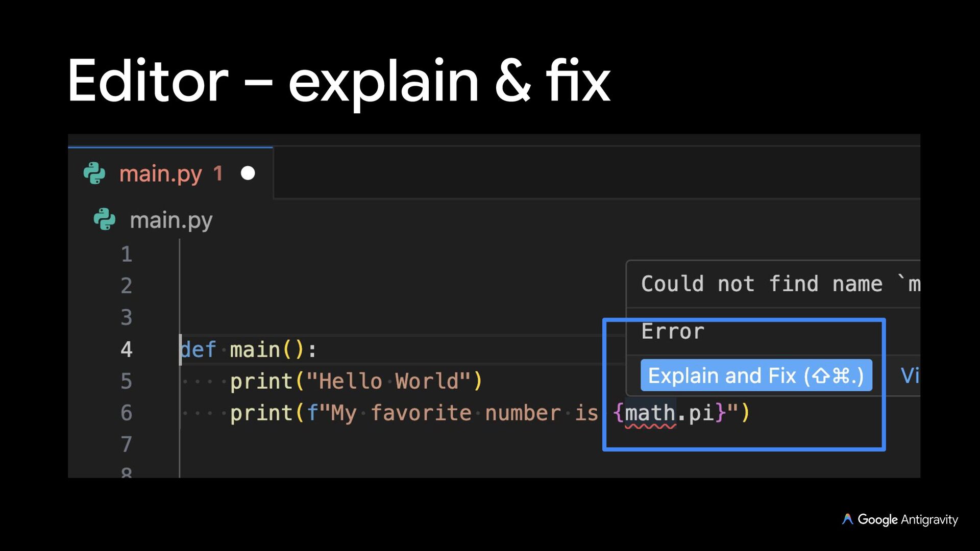This screenshot has height=551, width=980.
Task: Click the error message 'Could not find name'
Action: [761, 284]
